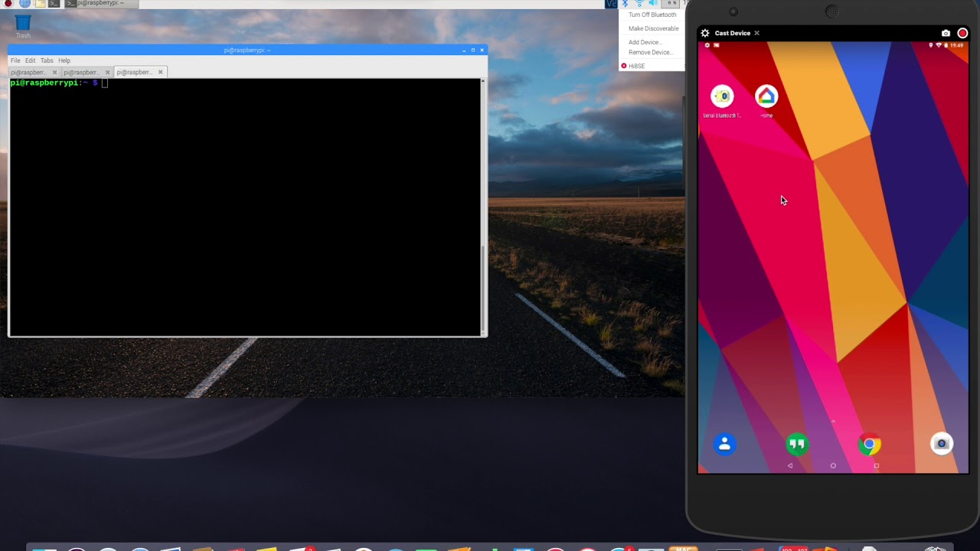Launch terminal from panel launcher icon
This screenshot has height=551, width=980.
tap(54, 3)
